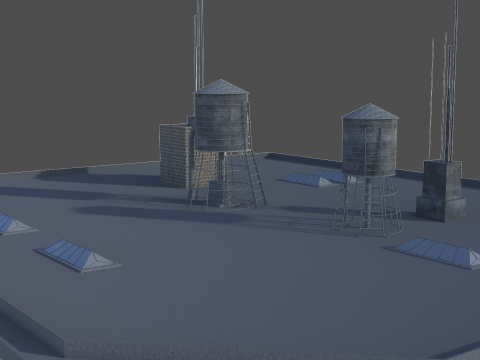Select the concrete antenna base block
This screenshot has width=480, height=360.
point(441,191)
